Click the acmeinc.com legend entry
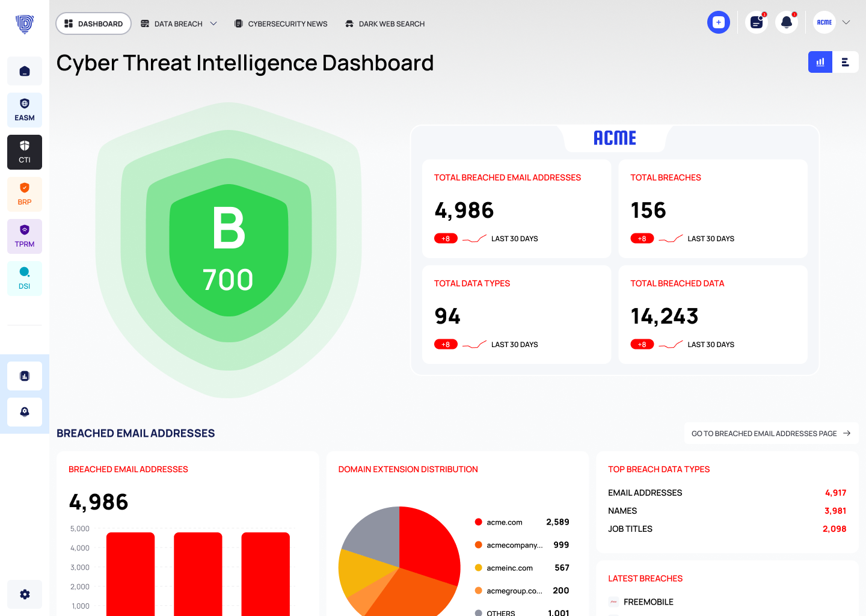866x616 pixels. click(x=521, y=568)
